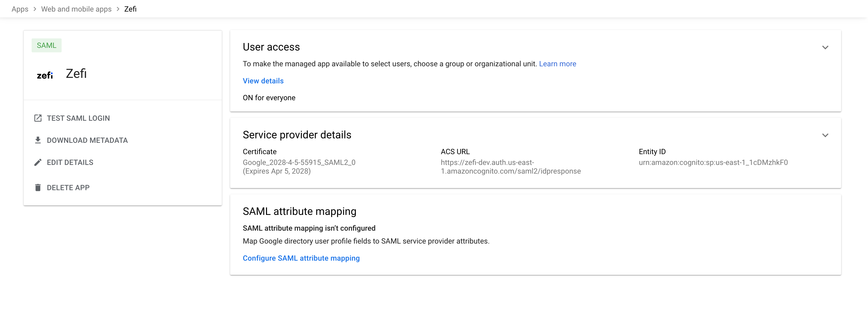
Task: Navigate to Web and mobile apps breadcrumb
Action: pos(76,9)
